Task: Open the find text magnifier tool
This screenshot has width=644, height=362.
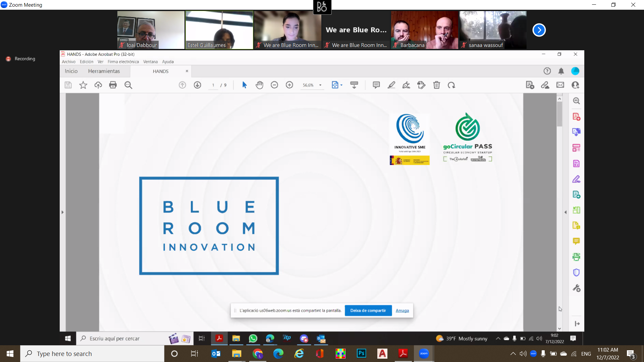Action: point(128,85)
